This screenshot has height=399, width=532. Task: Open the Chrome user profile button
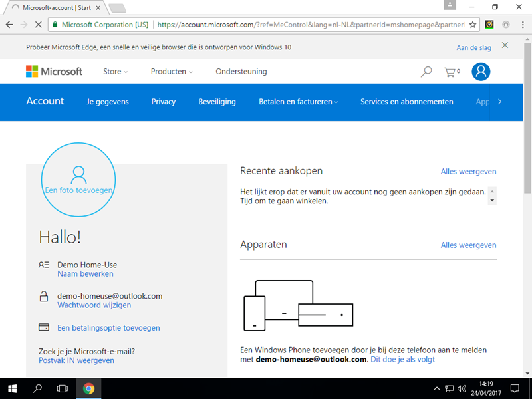click(450, 5)
